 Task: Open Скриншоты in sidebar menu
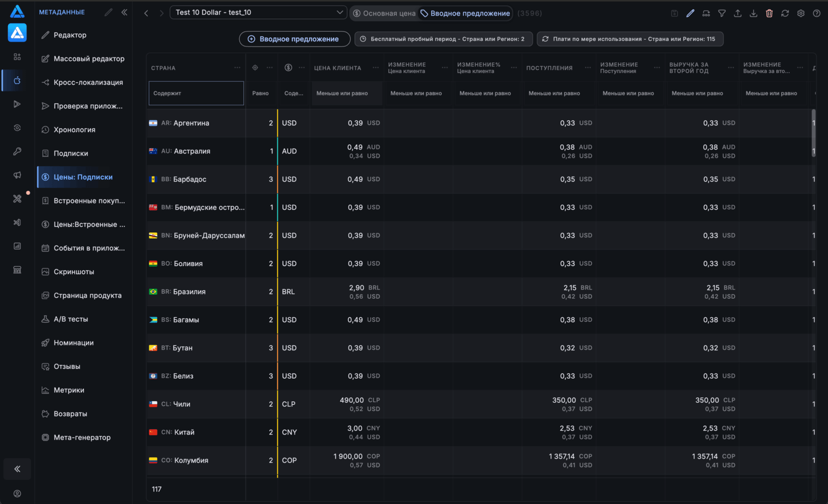[x=74, y=272]
